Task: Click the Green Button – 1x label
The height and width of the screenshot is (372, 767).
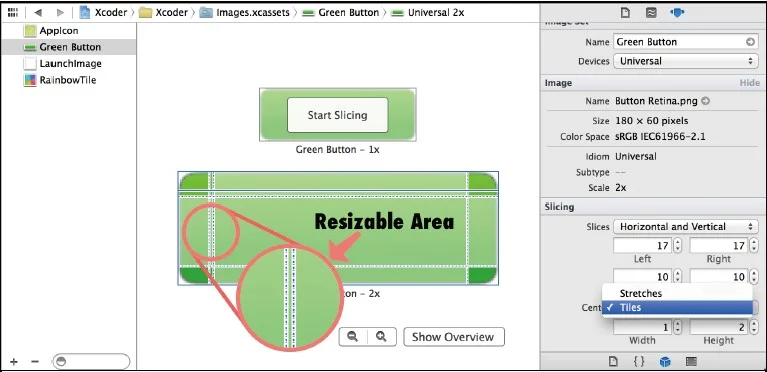Action: (338, 149)
